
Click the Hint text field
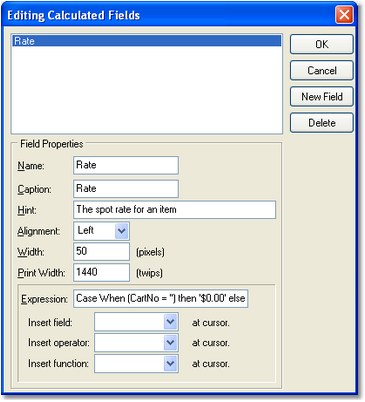pos(174,210)
